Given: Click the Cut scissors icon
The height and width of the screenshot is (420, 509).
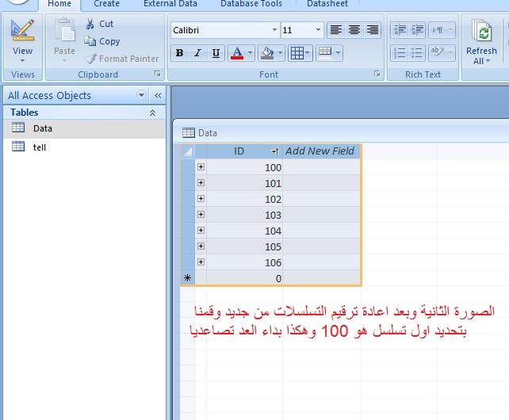Looking at the screenshot, I should pyautogui.click(x=90, y=24).
